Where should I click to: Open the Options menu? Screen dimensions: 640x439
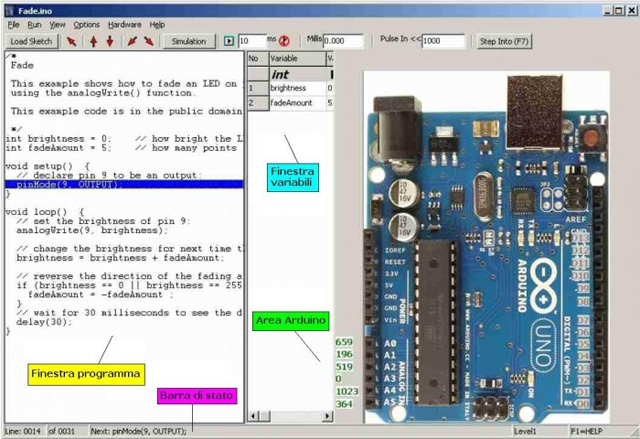tap(86, 23)
